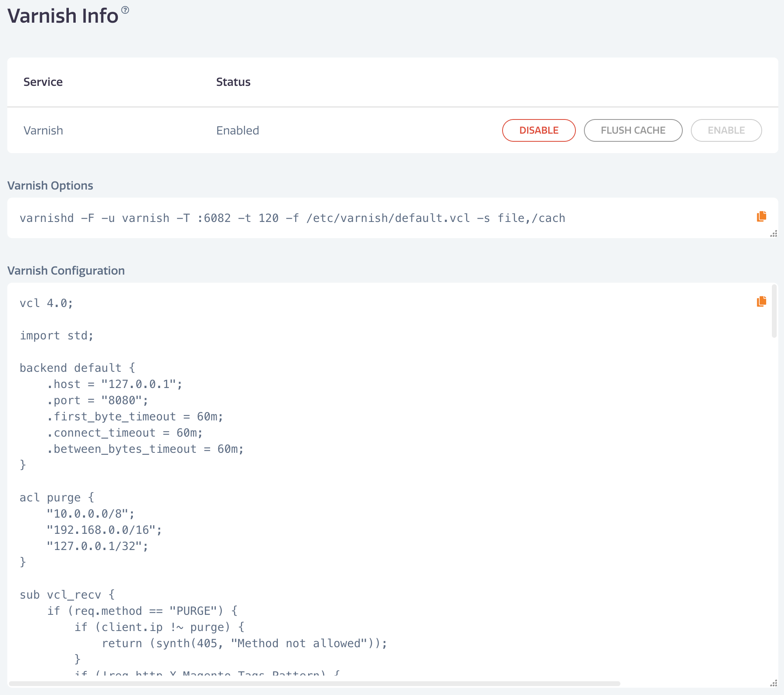The image size is (784, 695).
Task: Copy the Varnish Configuration code
Action: [761, 301]
